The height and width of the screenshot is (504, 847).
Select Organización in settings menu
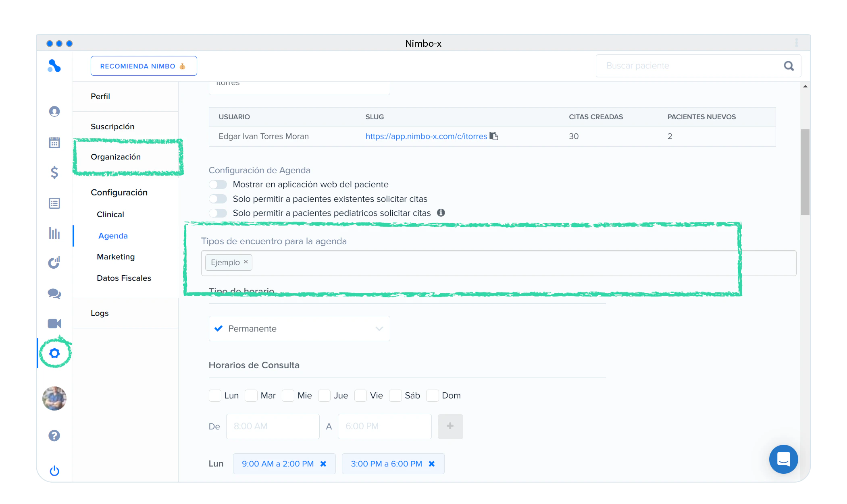(x=116, y=157)
